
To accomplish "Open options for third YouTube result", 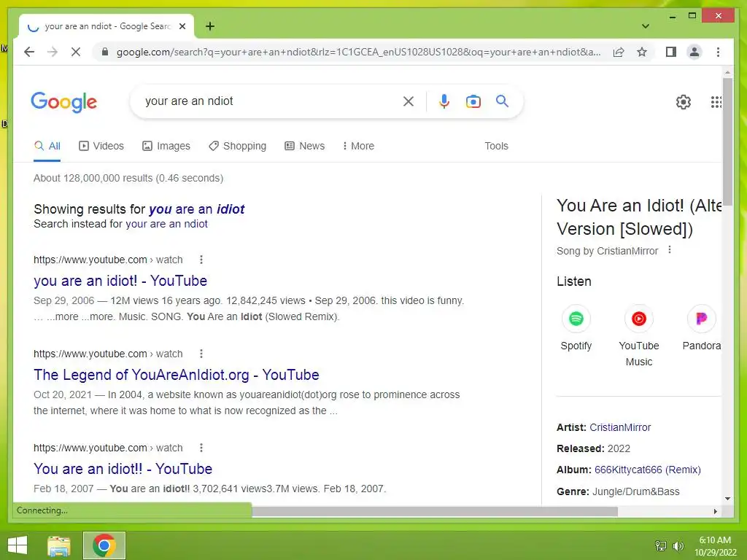I will point(201,448).
